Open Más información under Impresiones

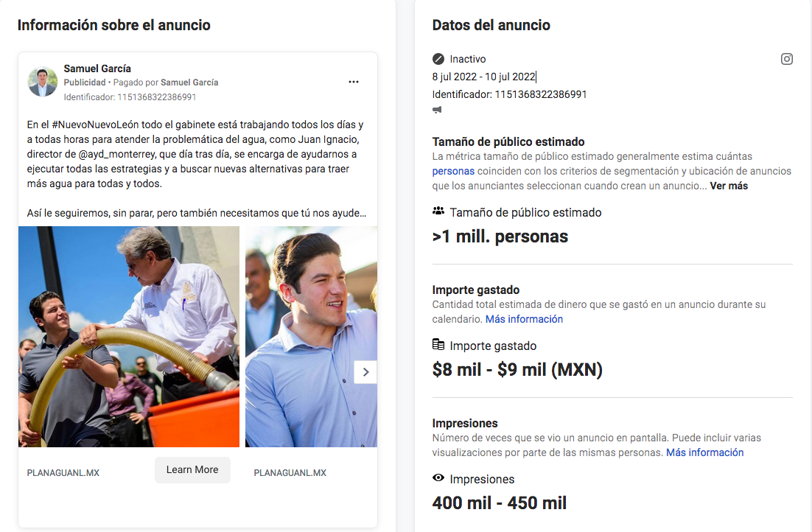(705, 452)
